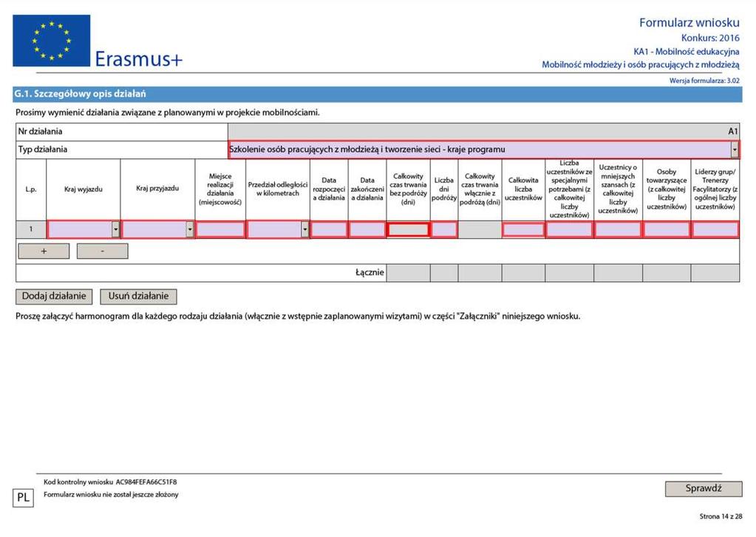Click the Łącznie total label
Viewport: 756px width, 537px height.
click(370, 273)
